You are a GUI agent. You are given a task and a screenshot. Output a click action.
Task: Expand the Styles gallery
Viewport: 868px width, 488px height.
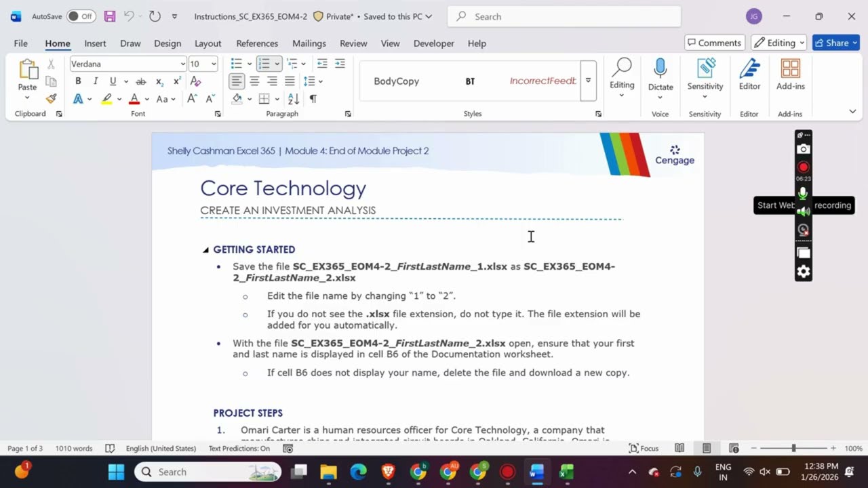point(588,81)
